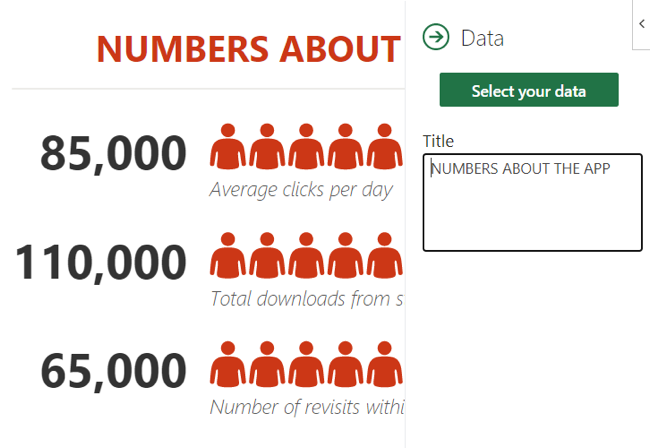This screenshot has width=650, height=448.
Task: Click the third person icon in the 110,000 row
Action: click(306, 256)
